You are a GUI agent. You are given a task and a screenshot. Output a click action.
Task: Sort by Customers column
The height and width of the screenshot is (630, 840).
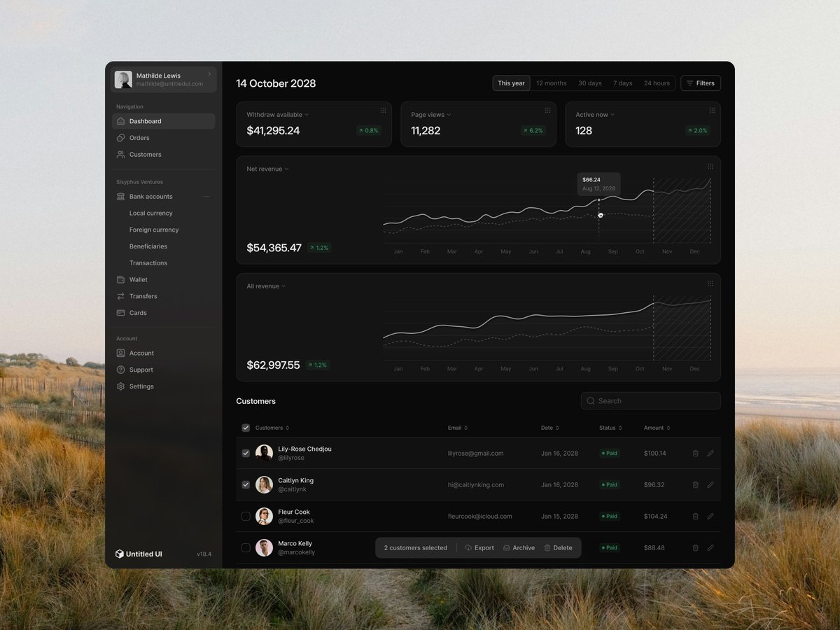click(x=272, y=428)
